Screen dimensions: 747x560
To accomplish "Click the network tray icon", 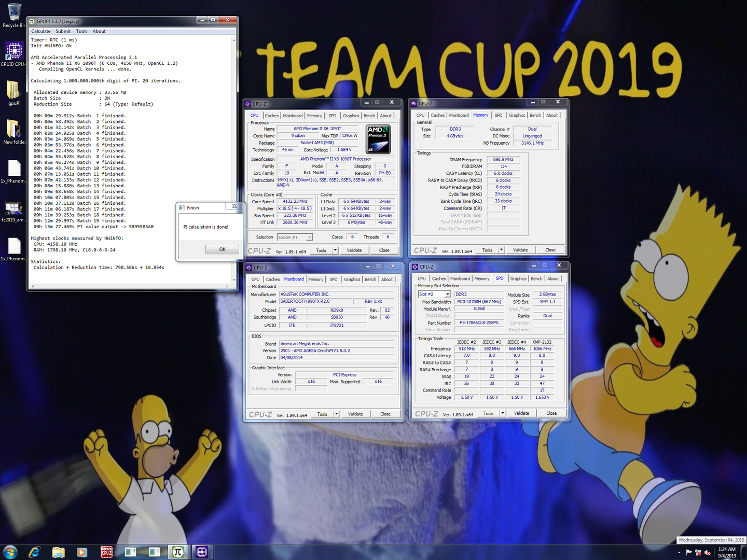I will pos(698,552).
